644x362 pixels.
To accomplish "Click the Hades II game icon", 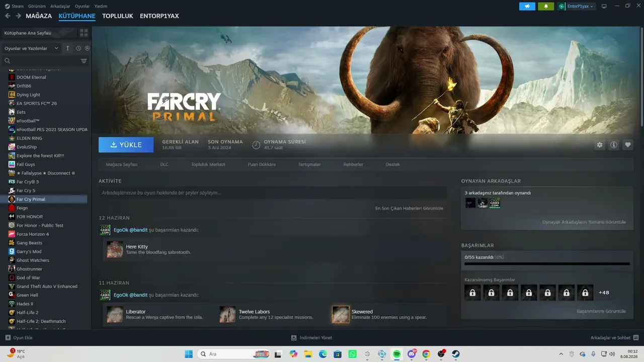I will tap(12, 304).
